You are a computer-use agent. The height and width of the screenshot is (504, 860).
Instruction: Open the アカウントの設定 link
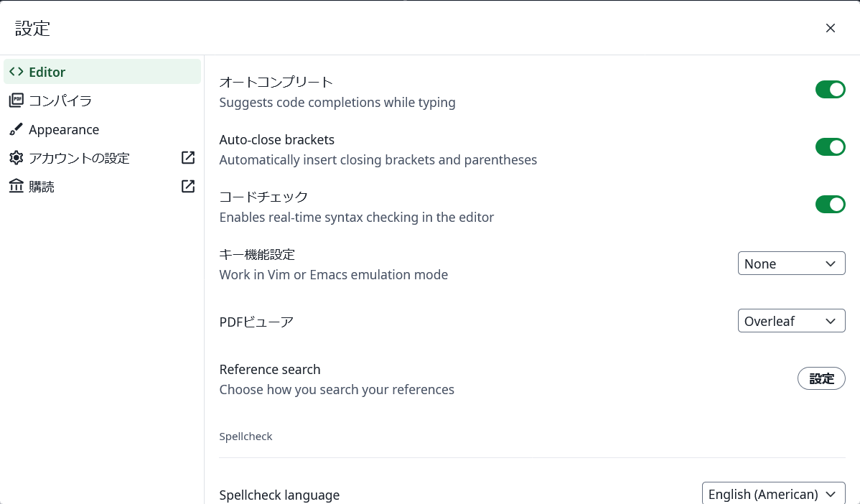click(x=79, y=158)
